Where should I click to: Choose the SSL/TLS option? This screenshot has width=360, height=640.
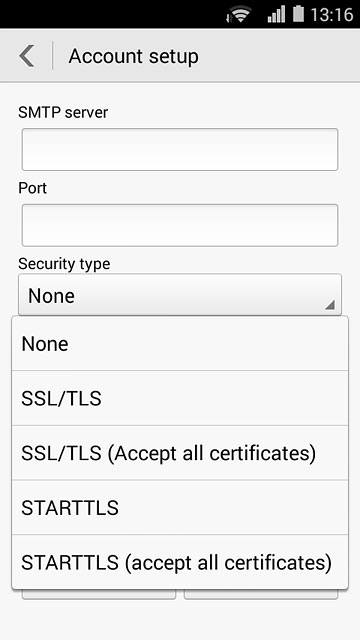coord(180,398)
